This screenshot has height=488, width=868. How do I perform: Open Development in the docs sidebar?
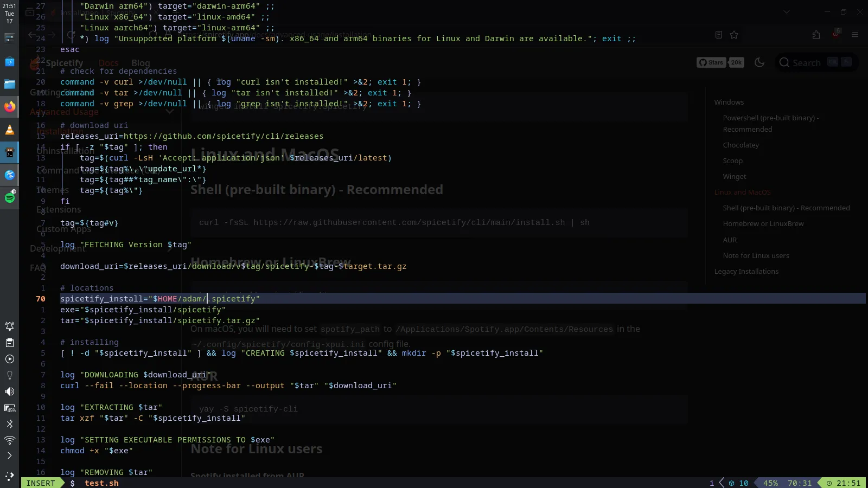tap(58, 248)
